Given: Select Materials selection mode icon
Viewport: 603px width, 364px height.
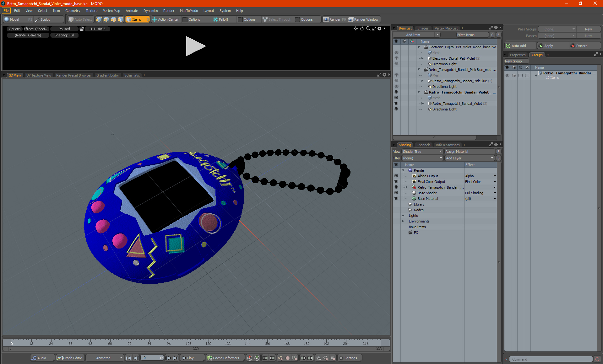Looking at the screenshot, I should [121, 19].
